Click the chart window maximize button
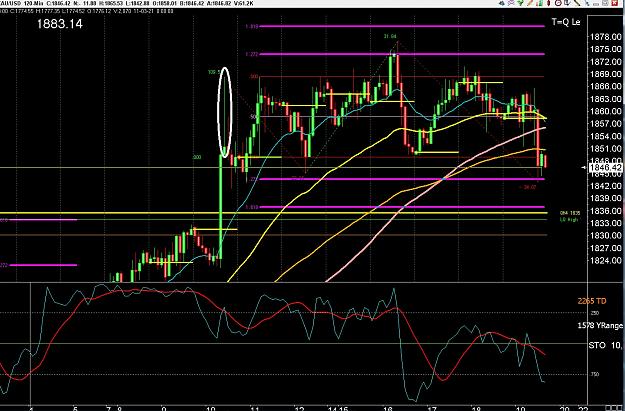Screen dimensions: 625x411 click(605, 3)
